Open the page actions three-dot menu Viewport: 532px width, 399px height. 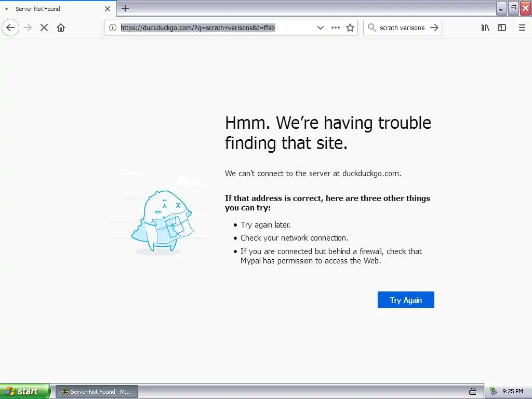tap(336, 28)
